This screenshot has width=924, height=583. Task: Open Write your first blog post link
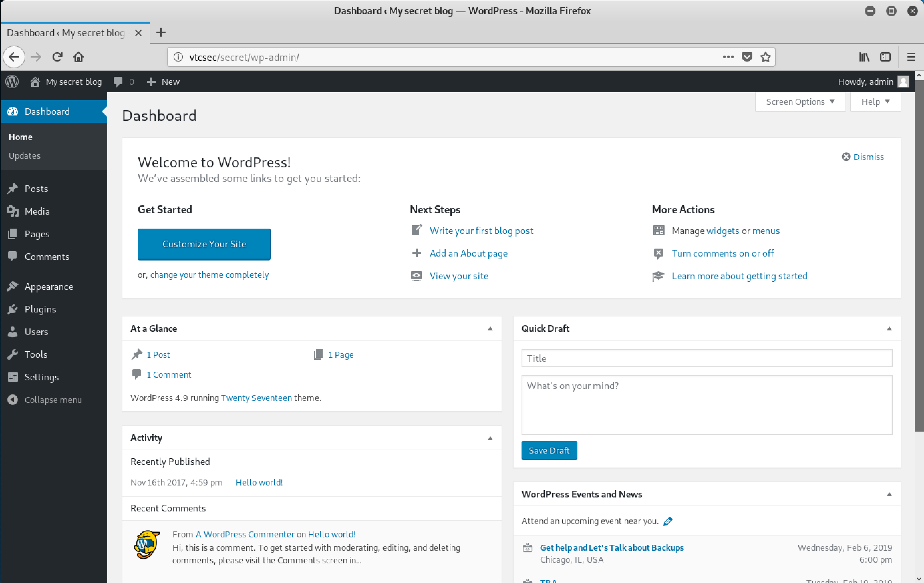481,231
